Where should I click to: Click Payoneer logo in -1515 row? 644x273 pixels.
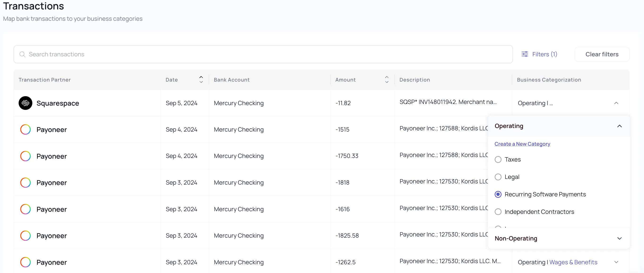coord(25,129)
